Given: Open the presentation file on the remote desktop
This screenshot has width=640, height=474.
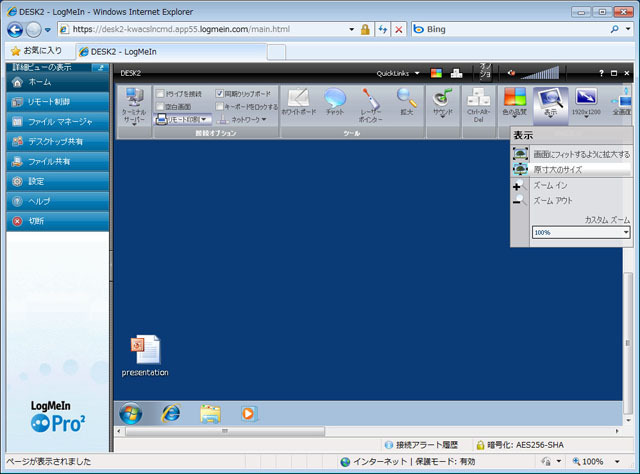Looking at the screenshot, I should coord(145,355).
